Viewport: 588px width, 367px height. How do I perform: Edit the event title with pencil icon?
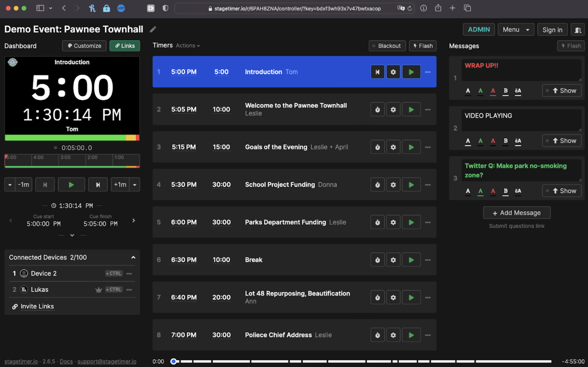click(x=153, y=29)
